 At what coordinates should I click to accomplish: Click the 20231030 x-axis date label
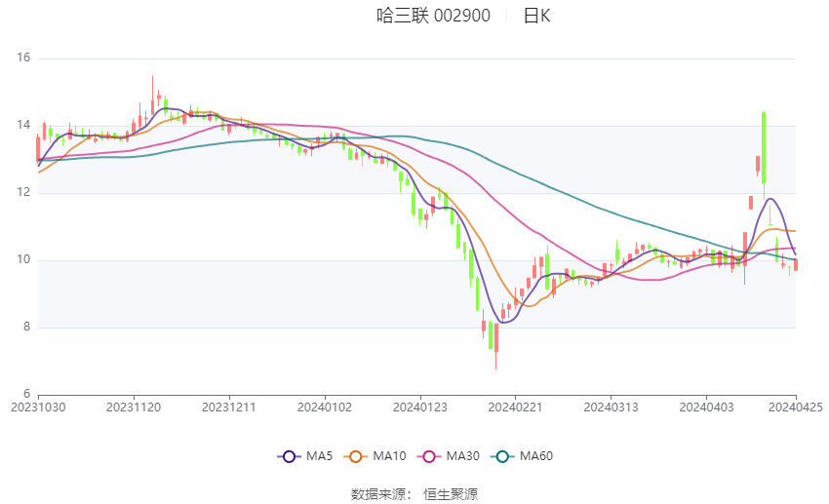pos(38,407)
